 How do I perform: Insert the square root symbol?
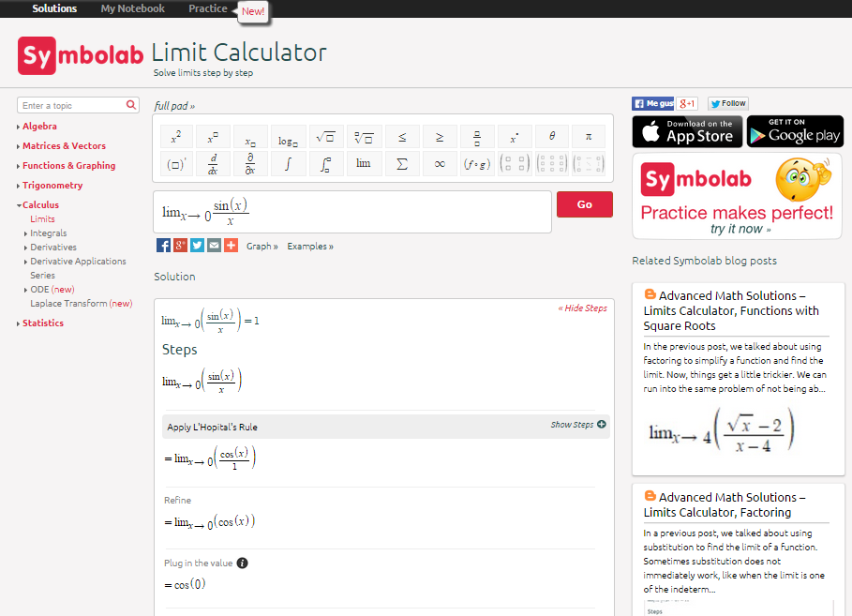click(x=325, y=138)
